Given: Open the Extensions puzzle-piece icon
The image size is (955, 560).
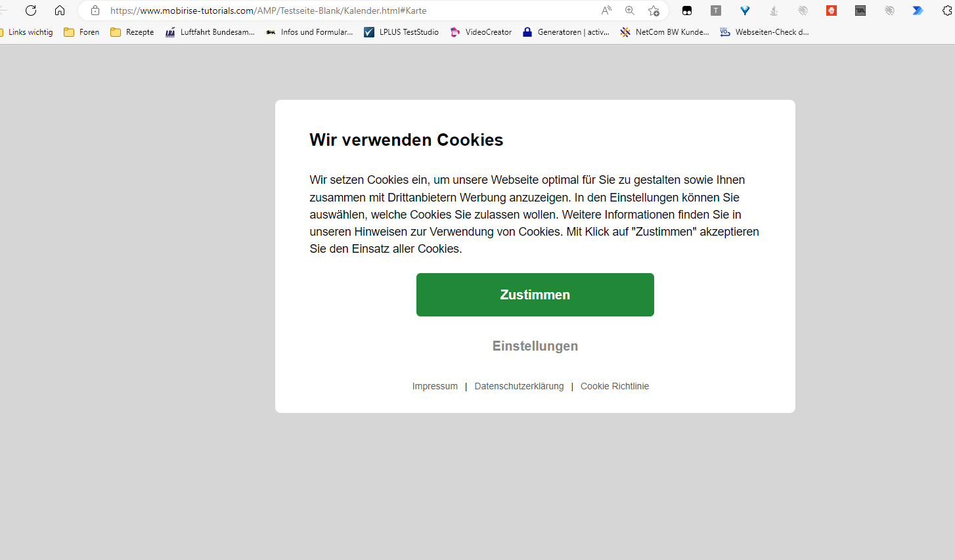Looking at the screenshot, I should click(948, 11).
